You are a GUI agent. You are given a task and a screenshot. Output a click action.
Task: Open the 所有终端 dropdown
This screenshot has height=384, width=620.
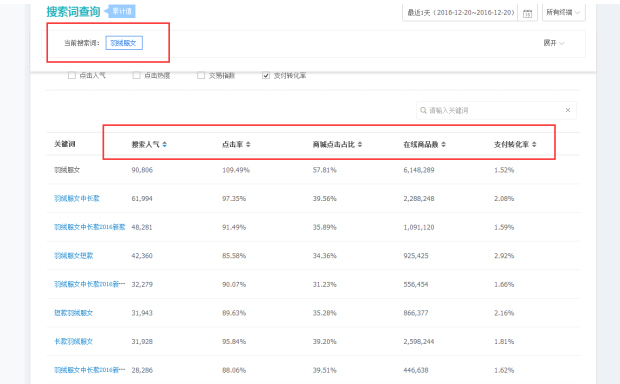pyautogui.click(x=563, y=13)
